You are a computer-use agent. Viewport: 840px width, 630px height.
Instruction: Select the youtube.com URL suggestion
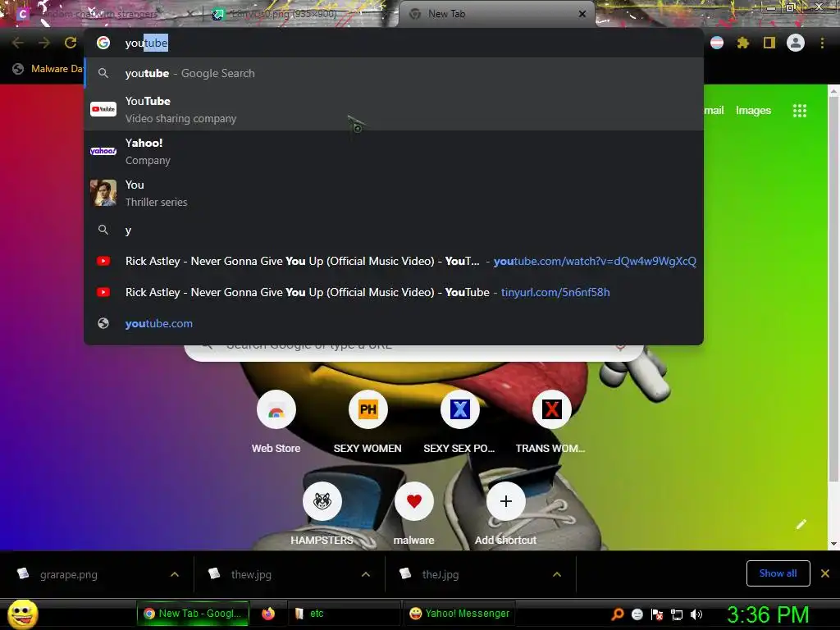pos(394,323)
